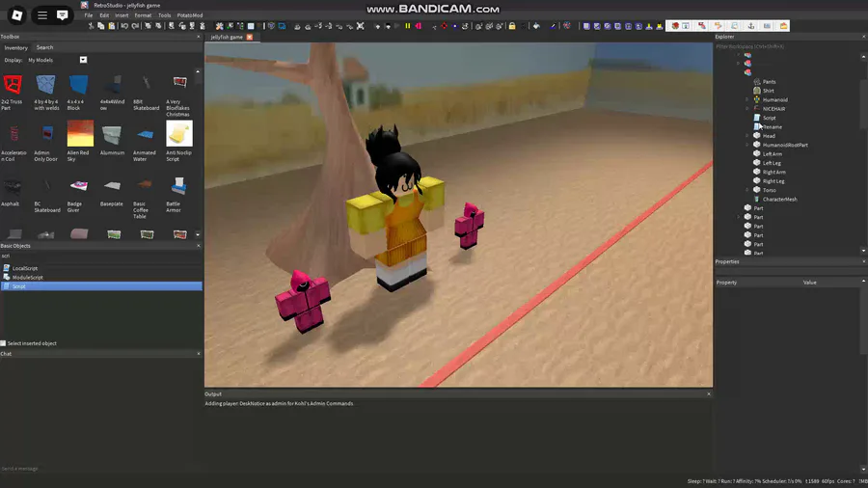The height and width of the screenshot is (488, 868).
Task: Select the Pants item in Explorer
Action: pyautogui.click(x=769, y=81)
